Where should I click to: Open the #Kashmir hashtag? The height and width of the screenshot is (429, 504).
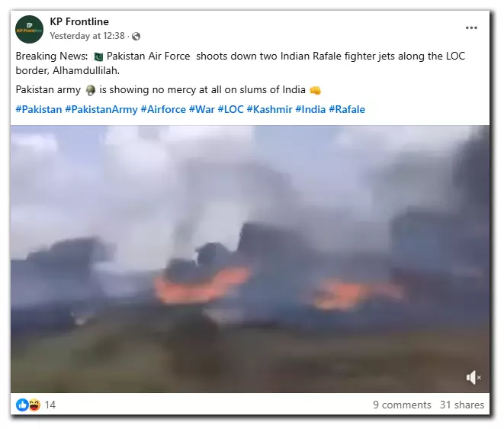pos(270,109)
